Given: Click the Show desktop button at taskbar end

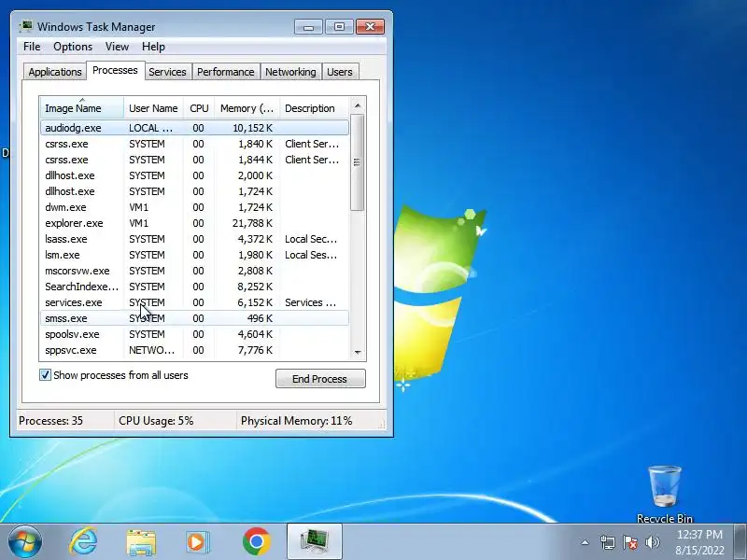Looking at the screenshot, I should coord(740,542).
